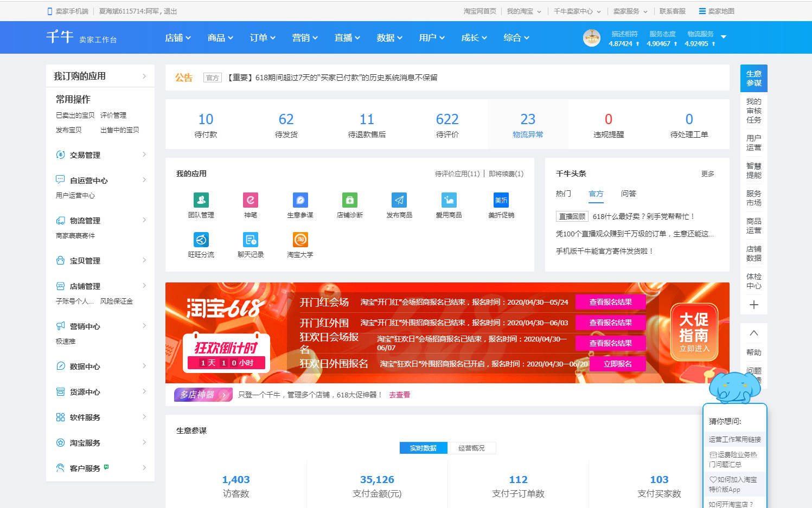Expand the 店铺 navigation dropdown
The image size is (812, 508).
tap(178, 37)
